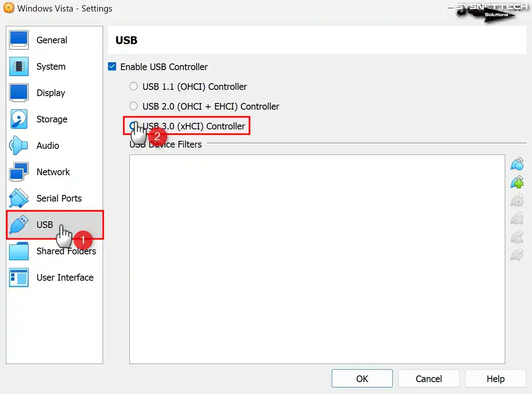Screen dimensions: 532x394
Task: Open the General settings category
Action: pyautogui.click(x=54, y=40)
